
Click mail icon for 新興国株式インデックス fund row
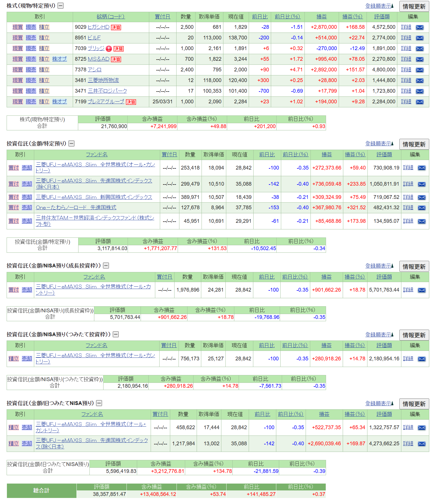point(421,197)
